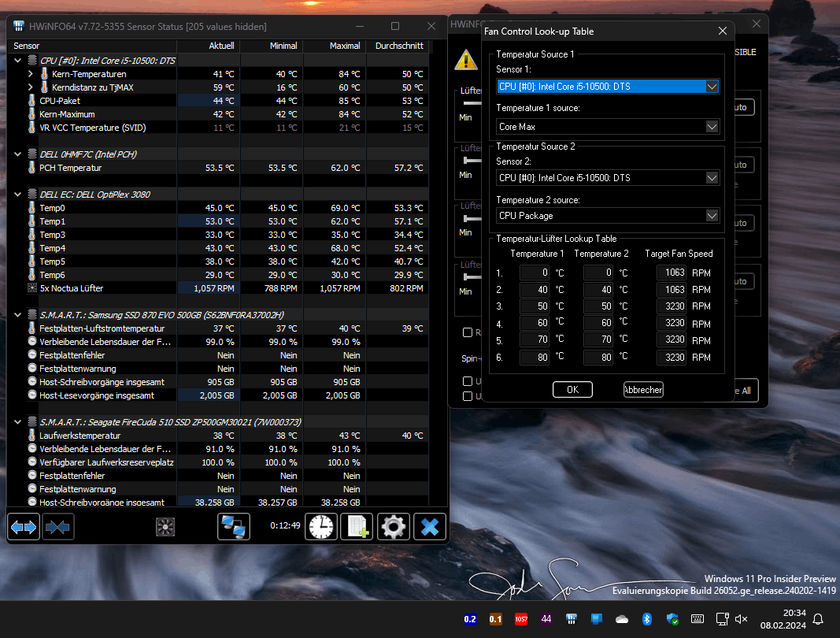
Task: Open fan control via fan icon
Action: click(165, 527)
